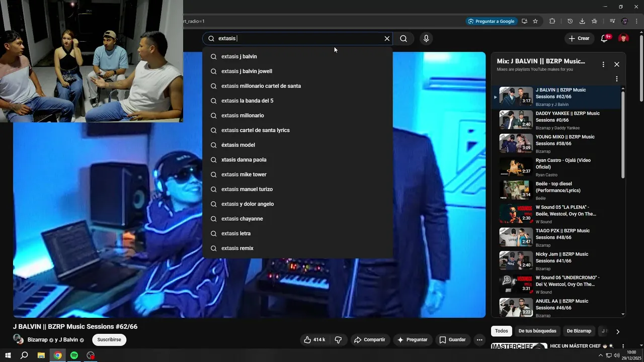644x362 pixels.
Task: Click the Crear button
Action: click(x=579, y=39)
